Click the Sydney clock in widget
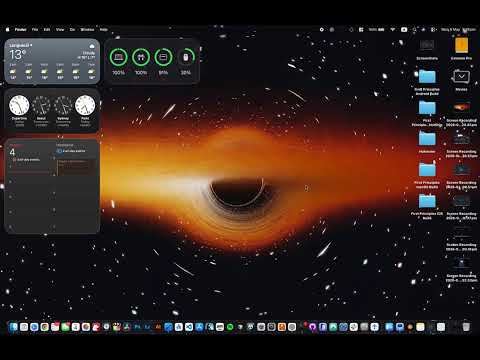The height and width of the screenshot is (360, 480). (63, 105)
